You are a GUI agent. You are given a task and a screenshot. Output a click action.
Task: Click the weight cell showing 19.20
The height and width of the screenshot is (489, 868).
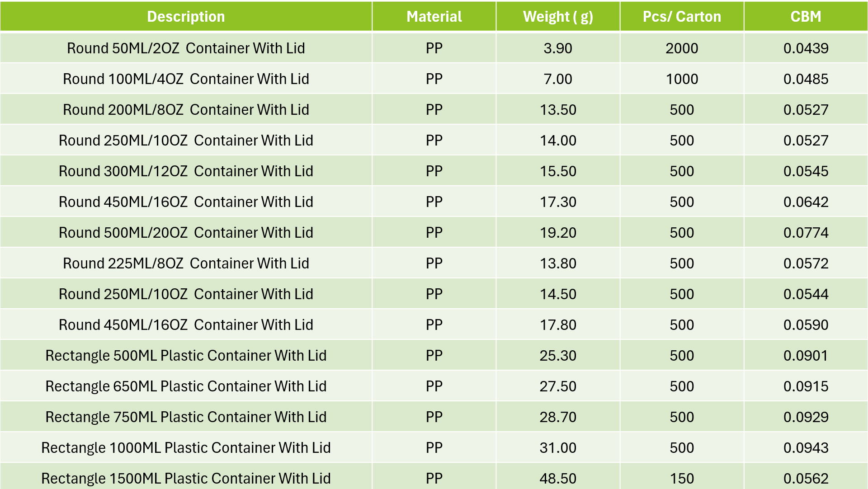(558, 232)
